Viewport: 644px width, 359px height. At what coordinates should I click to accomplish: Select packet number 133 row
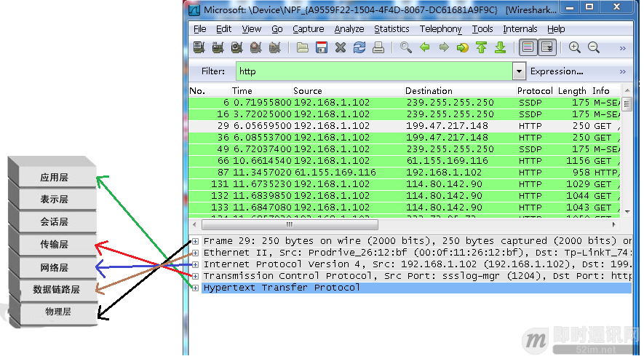(x=404, y=208)
